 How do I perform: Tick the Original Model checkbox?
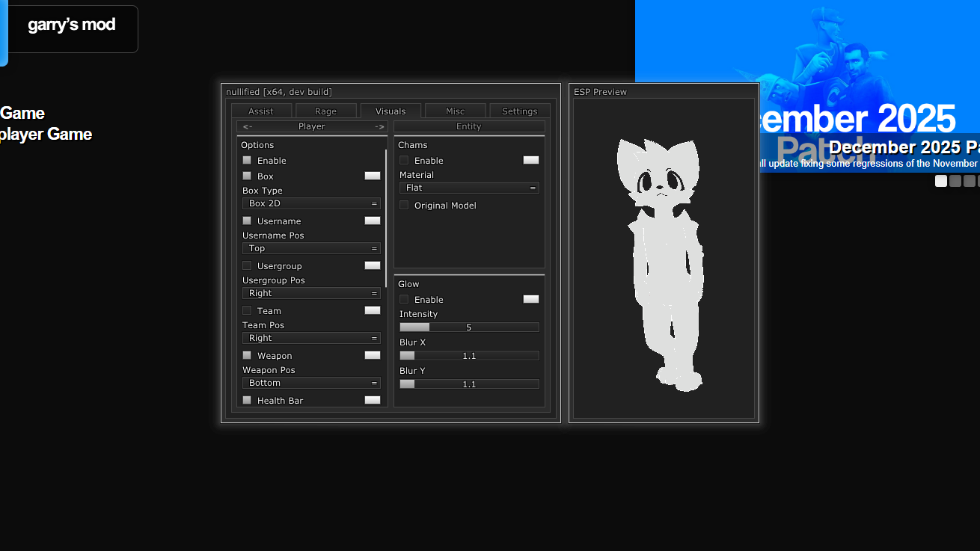[404, 205]
